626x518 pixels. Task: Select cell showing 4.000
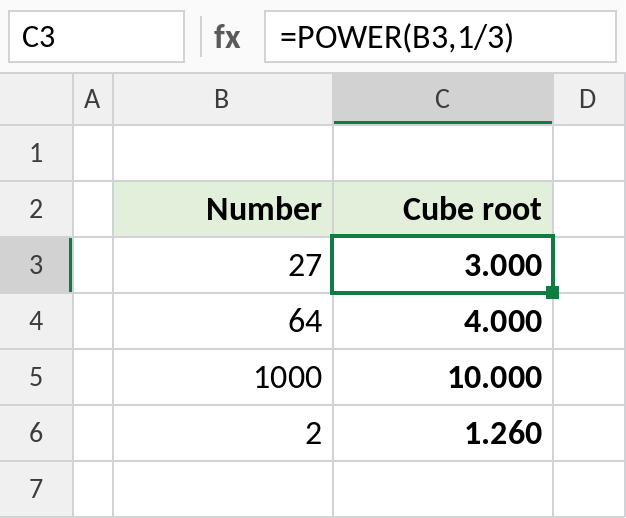(x=443, y=321)
